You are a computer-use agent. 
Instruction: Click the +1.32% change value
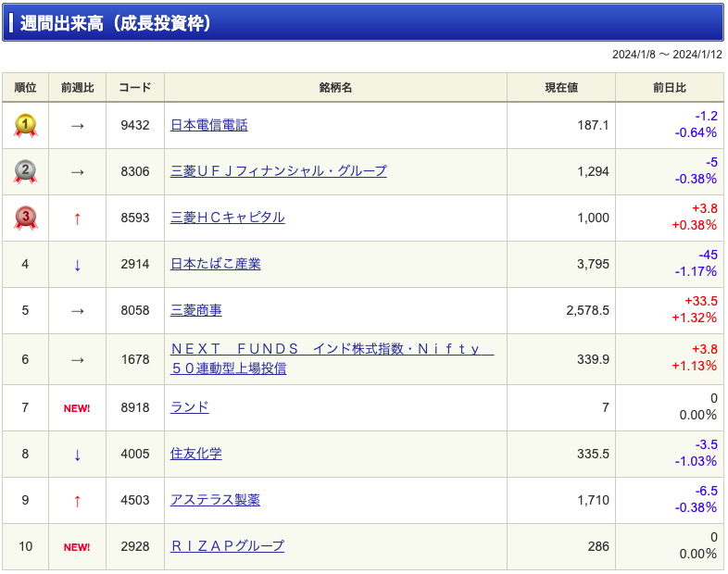pyautogui.click(x=694, y=318)
